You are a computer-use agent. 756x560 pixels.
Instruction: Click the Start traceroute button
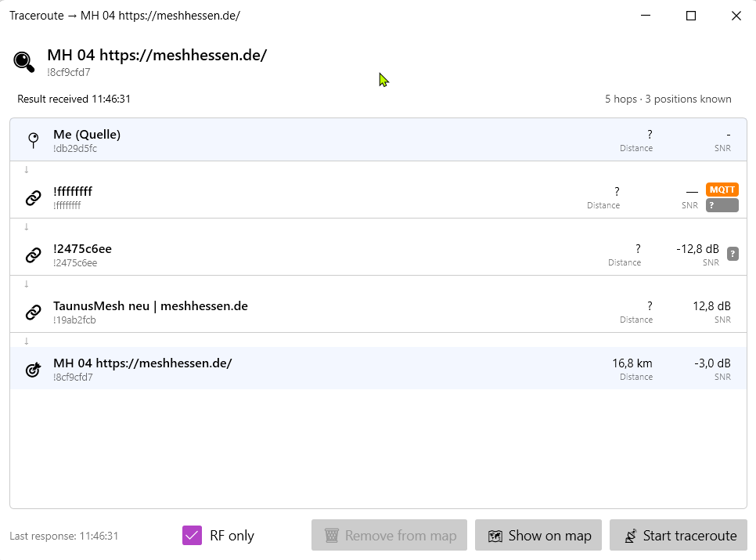tap(679, 536)
